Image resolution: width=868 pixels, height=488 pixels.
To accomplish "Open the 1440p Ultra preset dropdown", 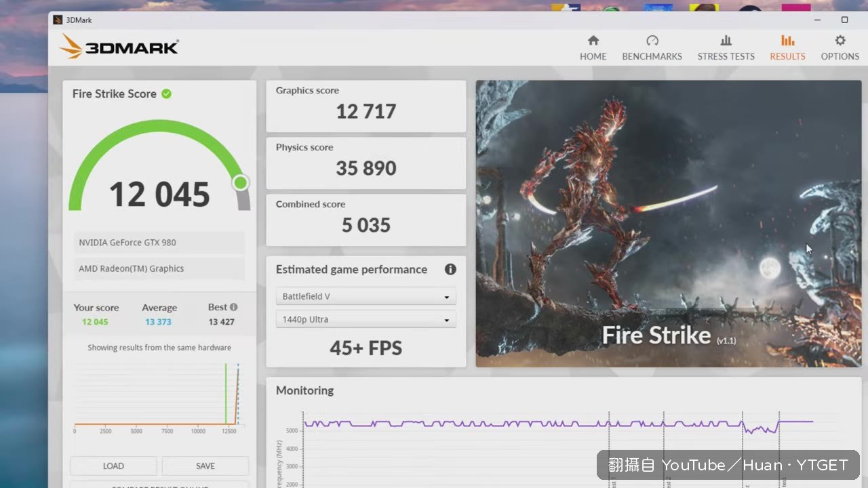I will [x=366, y=319].
